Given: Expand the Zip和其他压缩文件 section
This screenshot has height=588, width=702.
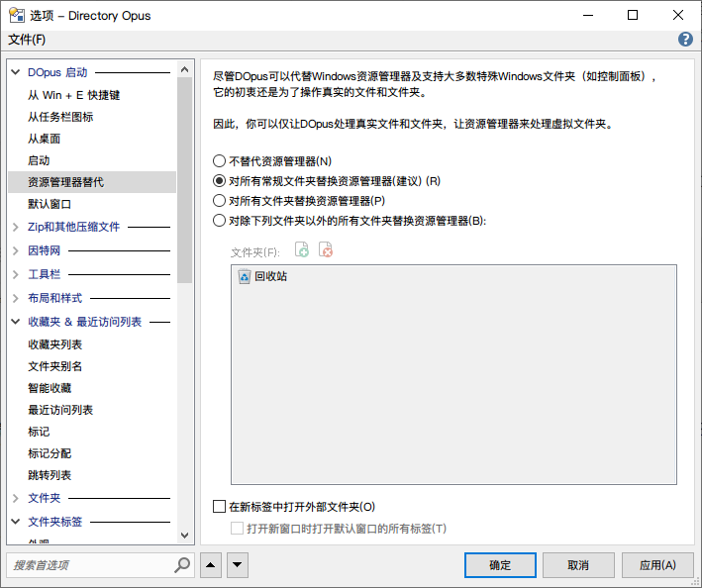Looking at the screenshot, I should [16, 227].
